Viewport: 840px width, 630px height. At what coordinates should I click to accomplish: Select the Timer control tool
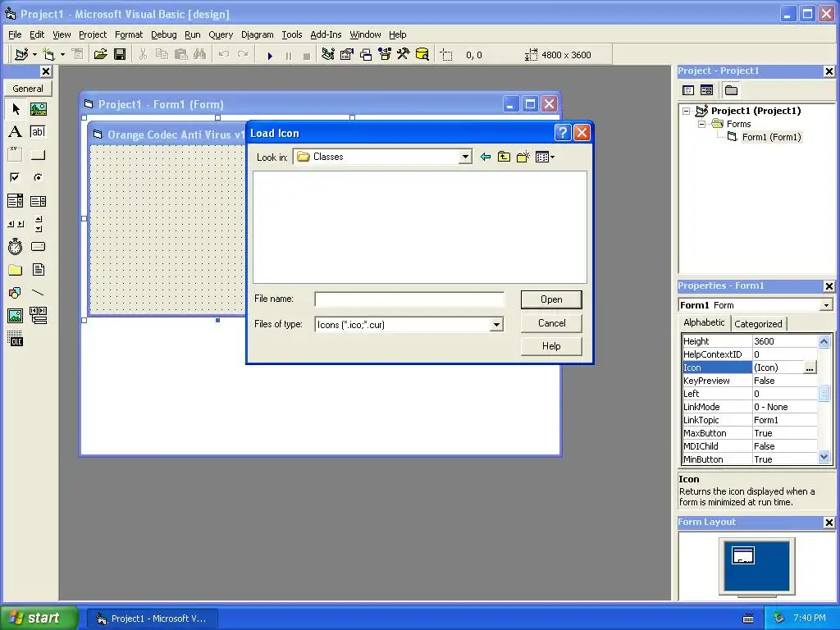16,247
